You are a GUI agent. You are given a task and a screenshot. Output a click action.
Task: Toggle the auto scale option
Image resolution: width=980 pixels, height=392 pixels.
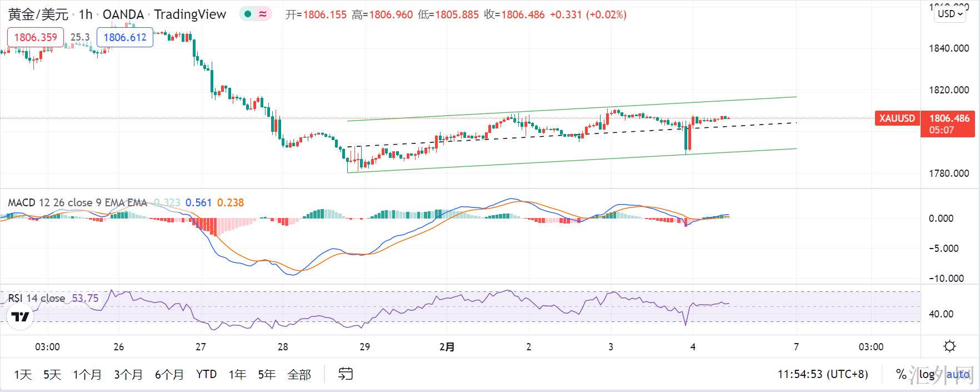[x=958, y=374]
